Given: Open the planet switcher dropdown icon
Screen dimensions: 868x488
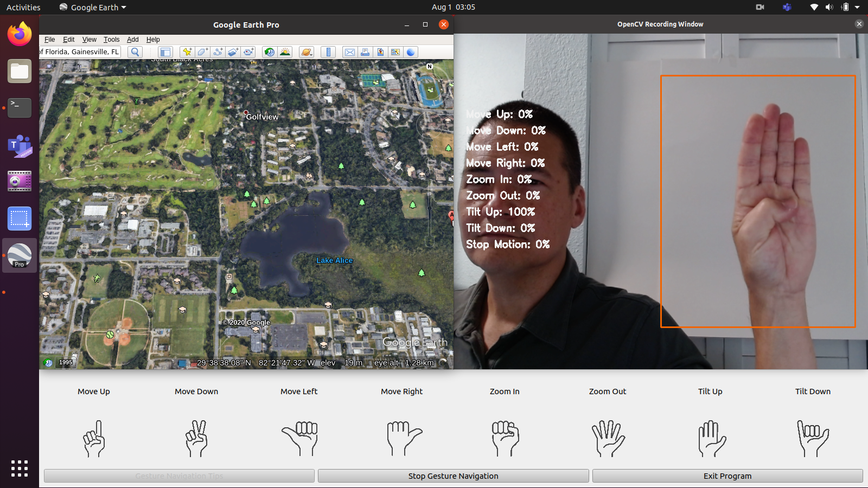Looking at the screenshot, I should (307, 52).
